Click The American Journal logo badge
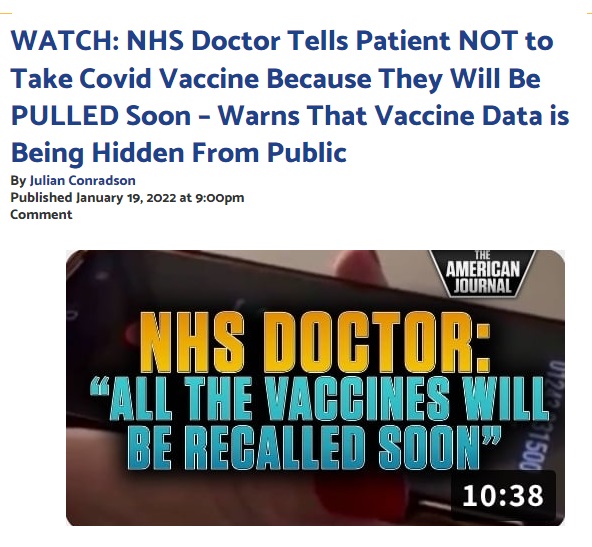Viewport: 592px width, 547px height. point(483,273)
